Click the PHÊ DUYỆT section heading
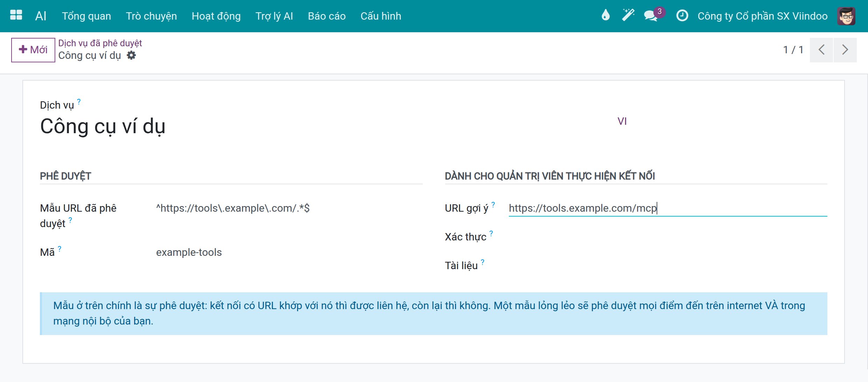 click(65, 176)
